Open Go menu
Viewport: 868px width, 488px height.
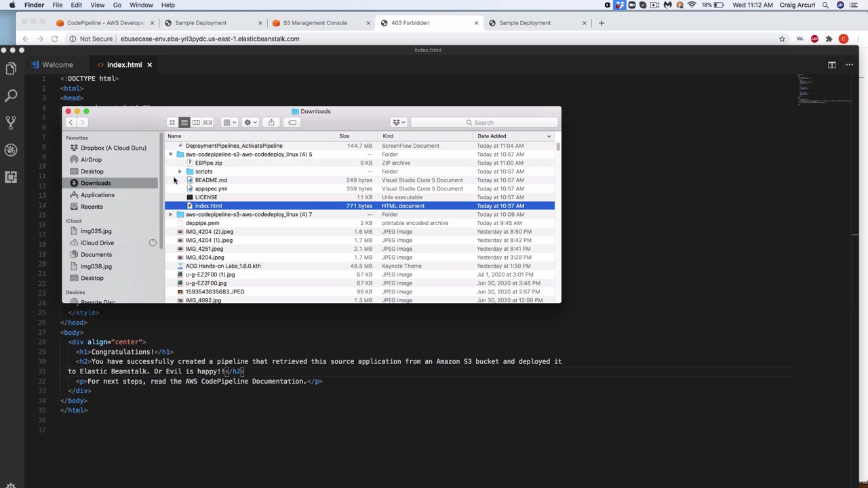coord(117,5)
